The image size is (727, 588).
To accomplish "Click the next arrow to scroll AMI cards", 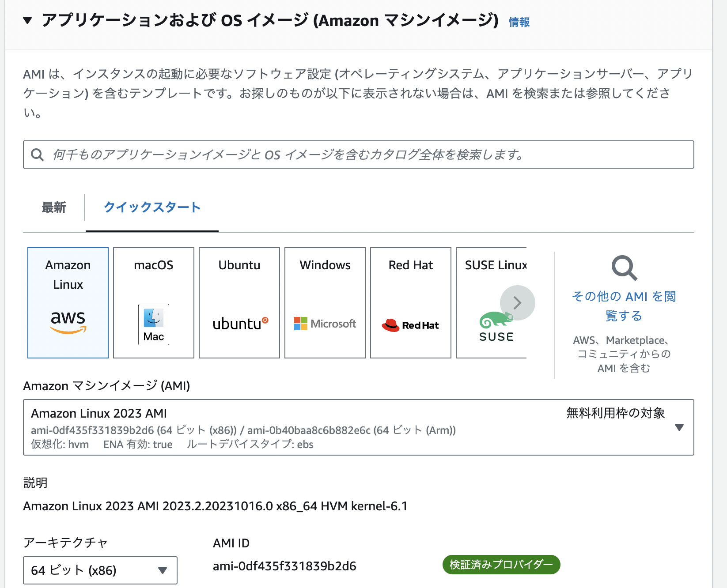I will click(x=517, y=303).
